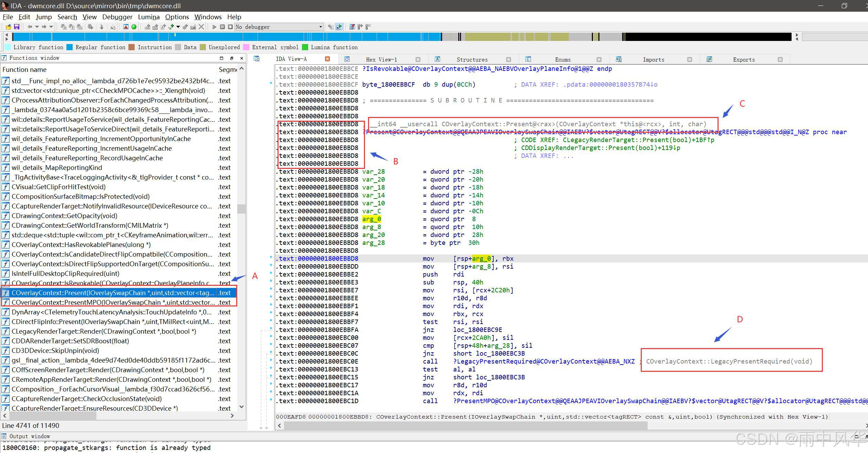Image resolution: width=868 pixels, height=453 pixels.
Task: Switch to the Imports tab
Action: pos(653,60)
